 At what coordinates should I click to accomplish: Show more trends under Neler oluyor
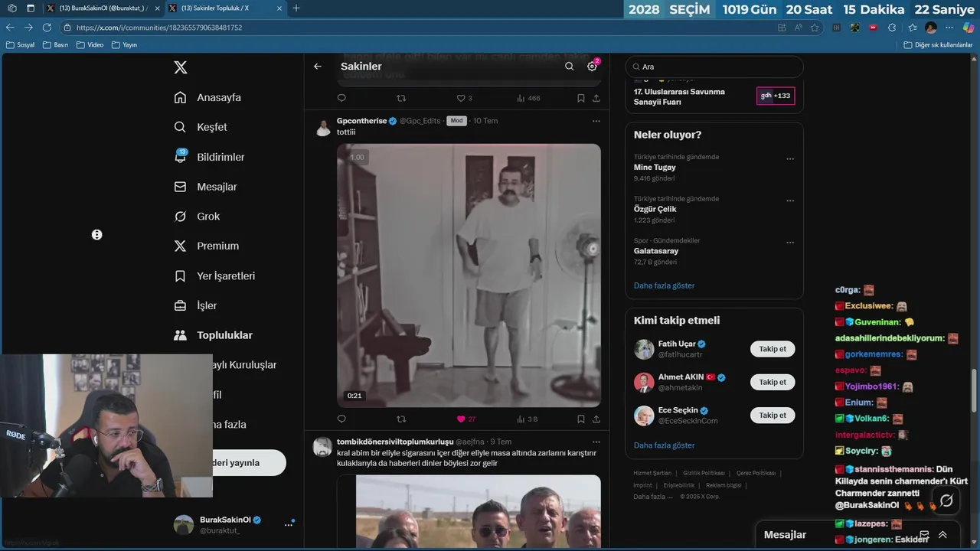665,285
